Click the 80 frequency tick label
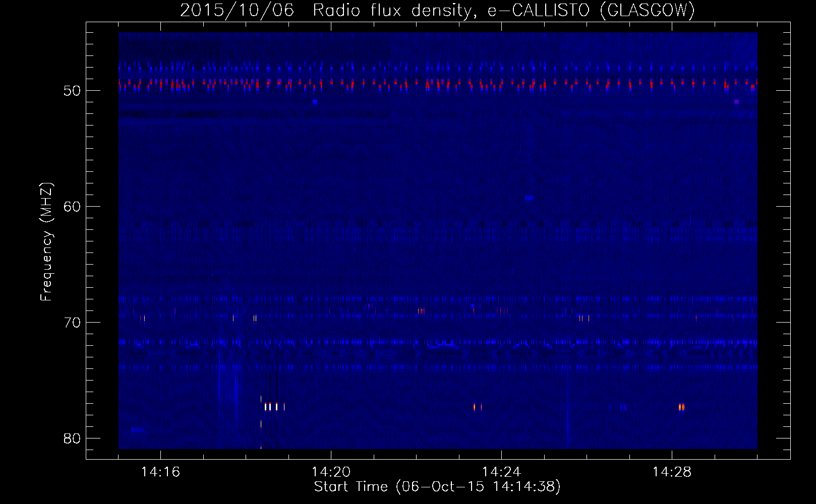Image resolution: width=816 pixels, height=504 pixels. (72, 438)
